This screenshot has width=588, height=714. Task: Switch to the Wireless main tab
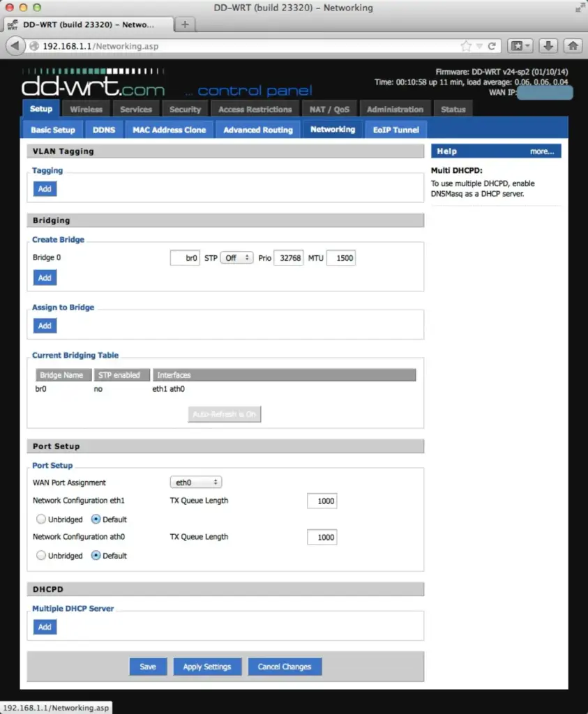pyautogui.click(x=86, y=109)
